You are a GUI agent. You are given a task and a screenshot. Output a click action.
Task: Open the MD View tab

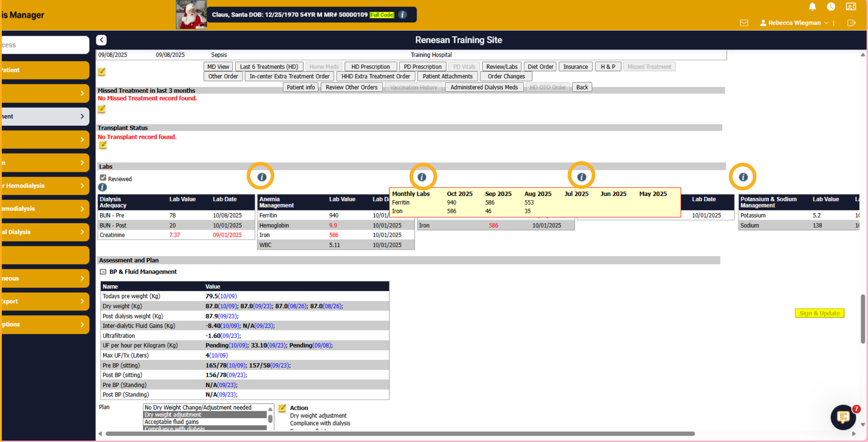click(x=218, y=67)
